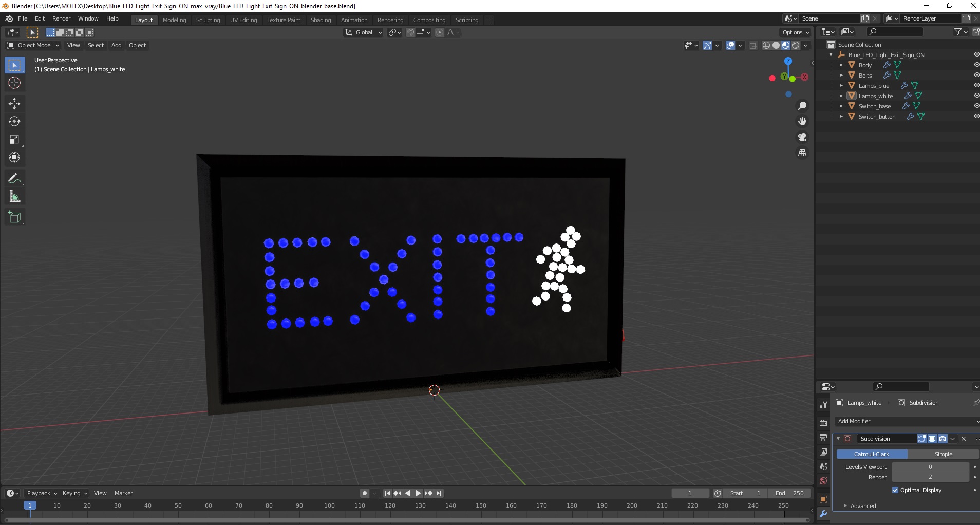Click the viewport zoom magnifier icon
The image size is (980, 525).
pos(802,106)
